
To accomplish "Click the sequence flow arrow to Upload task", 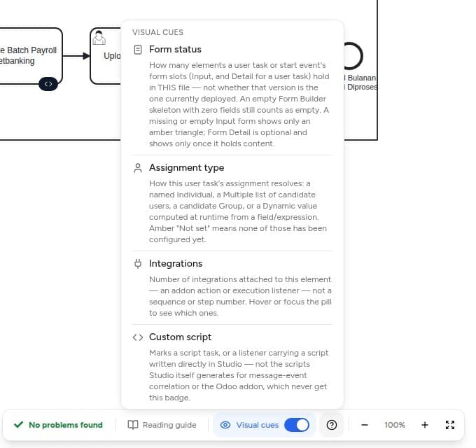I will [76, 56].
